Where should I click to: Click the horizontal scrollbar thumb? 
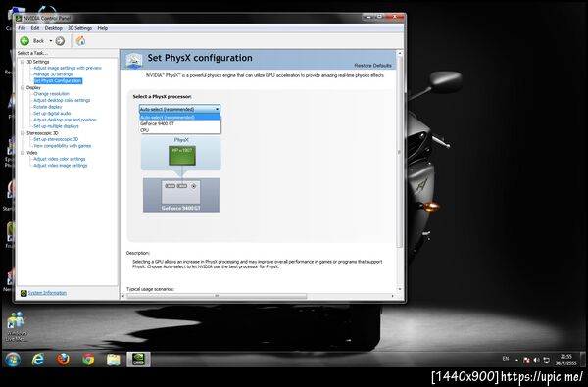(x=217, y=296)
